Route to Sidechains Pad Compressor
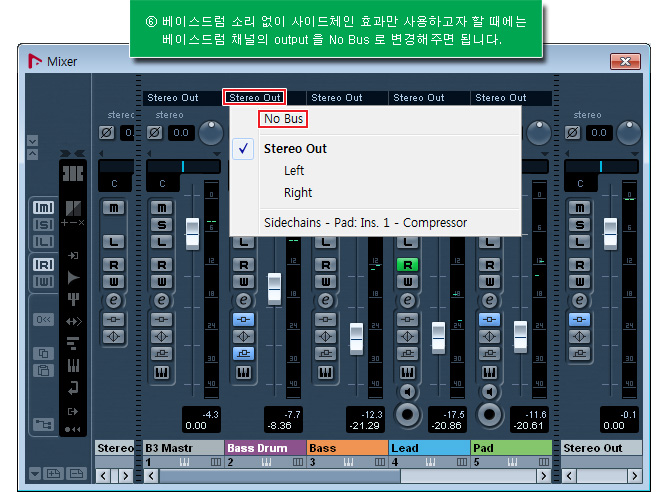This screenshot has height=492, width=670. point(365,223)
